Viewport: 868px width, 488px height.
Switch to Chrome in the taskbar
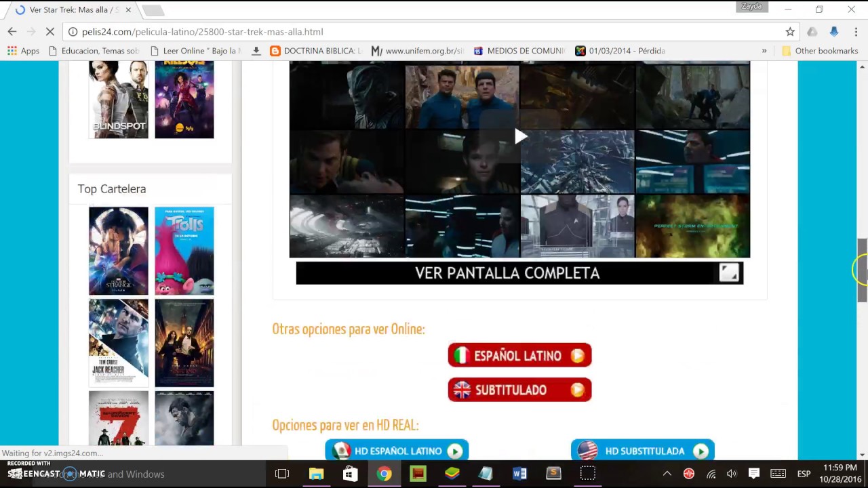click(x=384, y=474)
